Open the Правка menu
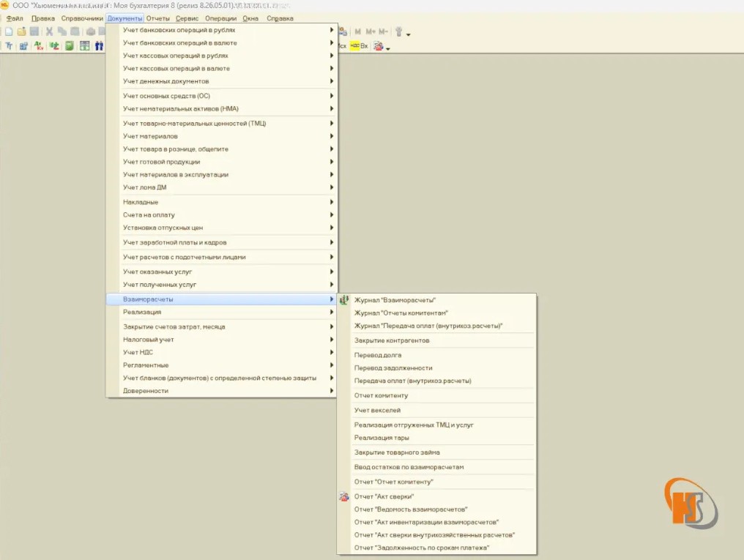The height and width of the screenshot is (560, 744). tap(42, 18)
